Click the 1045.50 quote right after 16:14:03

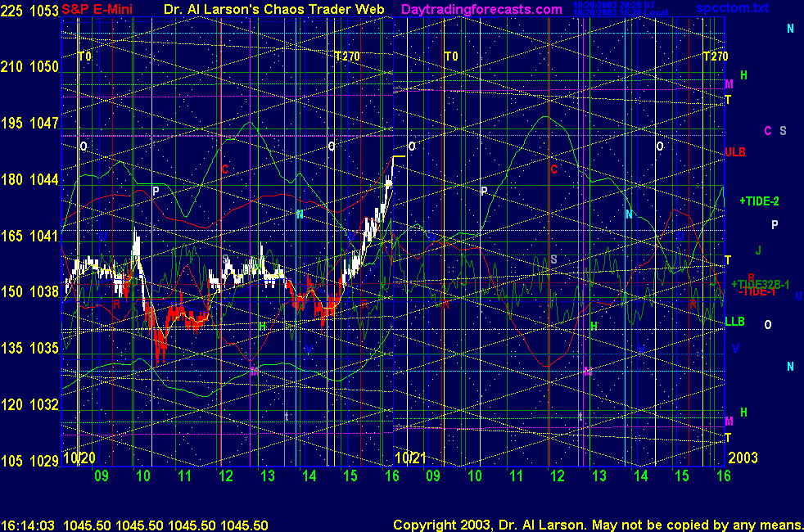[x=87, y=525]
